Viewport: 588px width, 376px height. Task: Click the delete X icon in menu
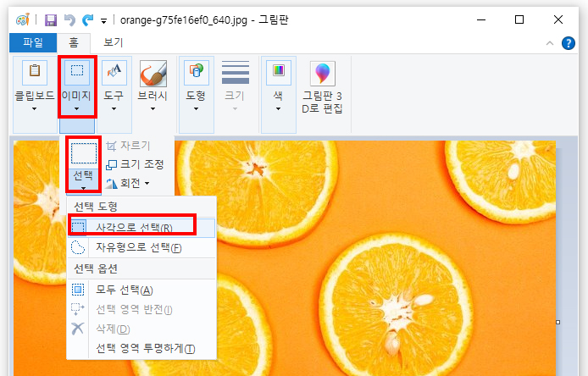[78, 329]
